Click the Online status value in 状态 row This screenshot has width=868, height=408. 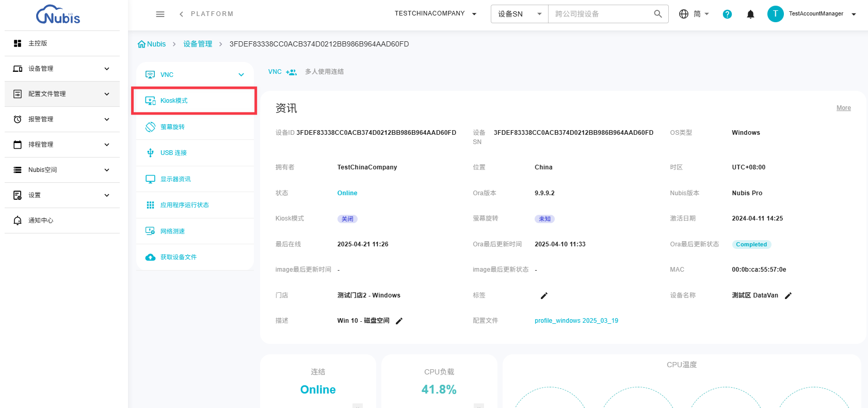[347, 193]
